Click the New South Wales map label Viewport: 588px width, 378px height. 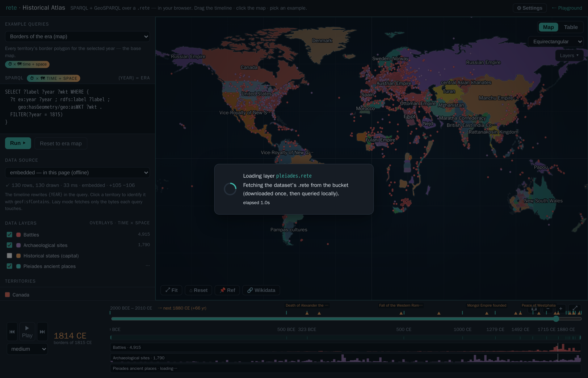click(543, 201)
